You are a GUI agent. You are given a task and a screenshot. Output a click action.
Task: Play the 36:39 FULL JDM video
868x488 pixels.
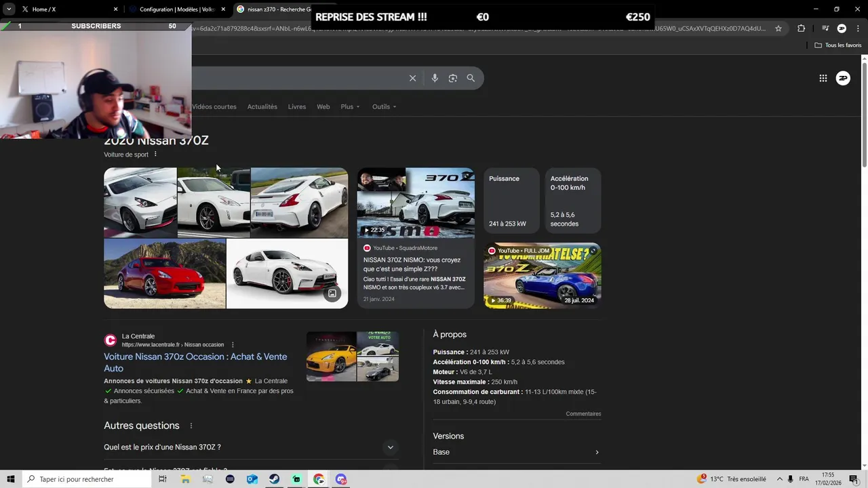point(542,275)
